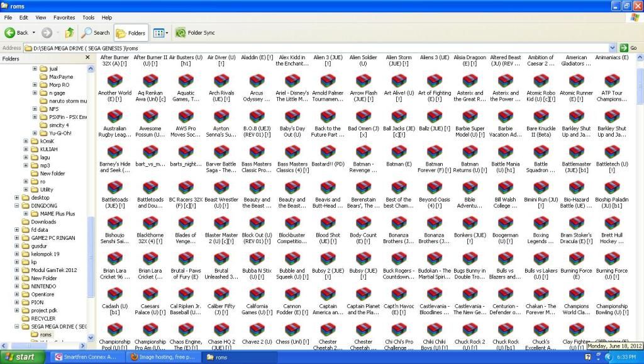Select the Downloads folder in tree
The height and width of the screenshot is (364, 644).
pos(43,222)
